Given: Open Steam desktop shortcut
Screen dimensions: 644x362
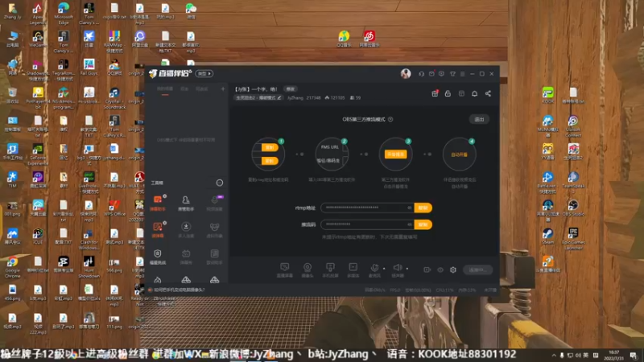Looking at the screenshot, I should click(x=548, y=236).
